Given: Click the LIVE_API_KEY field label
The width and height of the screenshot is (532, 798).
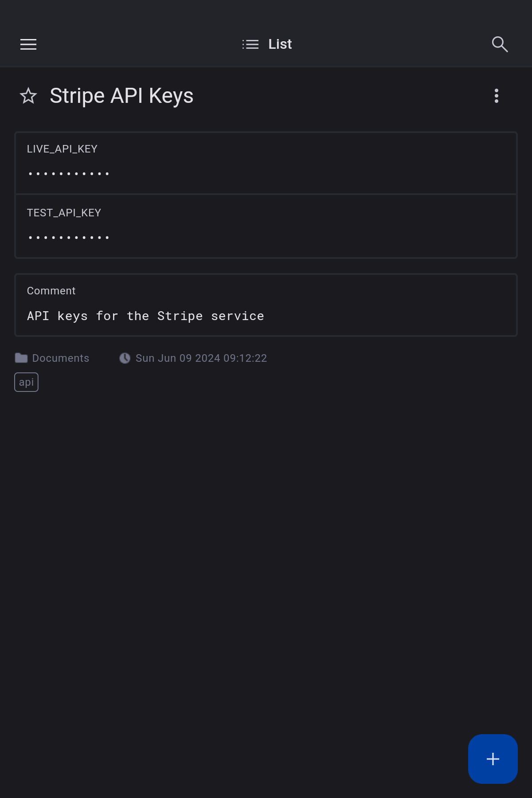Looking at the screenshot, I should 62,149.
